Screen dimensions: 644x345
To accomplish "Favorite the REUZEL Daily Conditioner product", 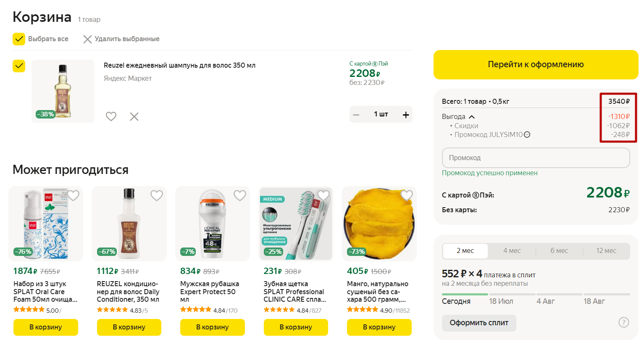I will tap(157, 195).
